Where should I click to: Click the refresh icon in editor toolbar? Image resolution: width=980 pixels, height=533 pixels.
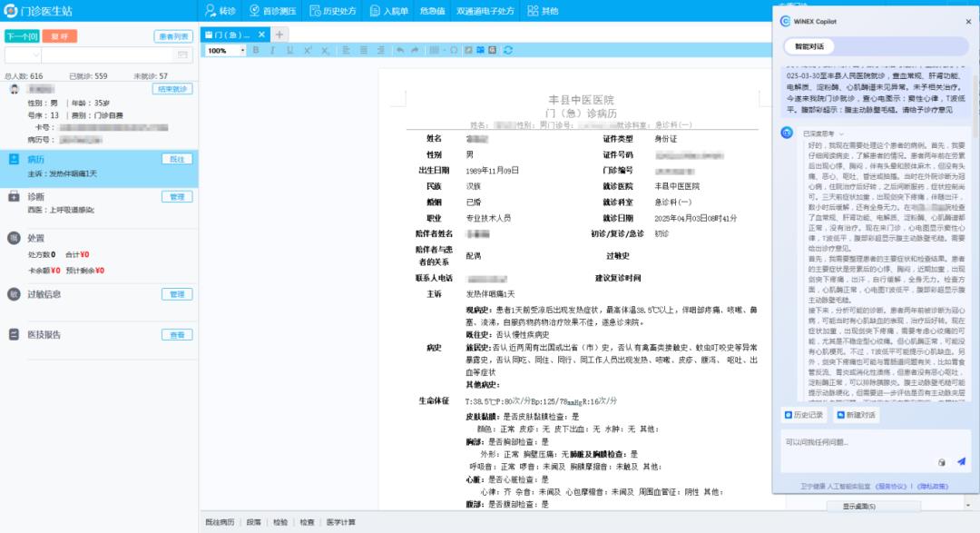[508, 50]
